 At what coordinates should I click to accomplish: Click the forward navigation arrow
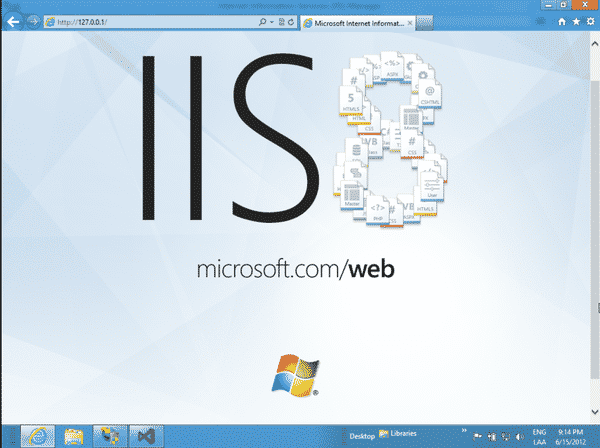point(34,21)
